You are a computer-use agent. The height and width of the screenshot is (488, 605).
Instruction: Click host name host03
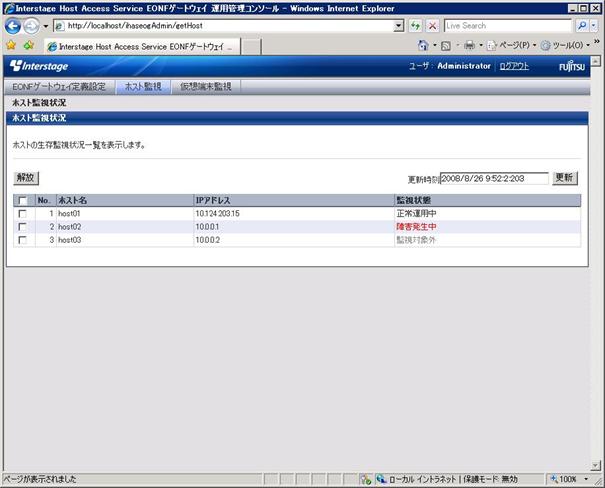pyautogui.click(x=69, y=240)
